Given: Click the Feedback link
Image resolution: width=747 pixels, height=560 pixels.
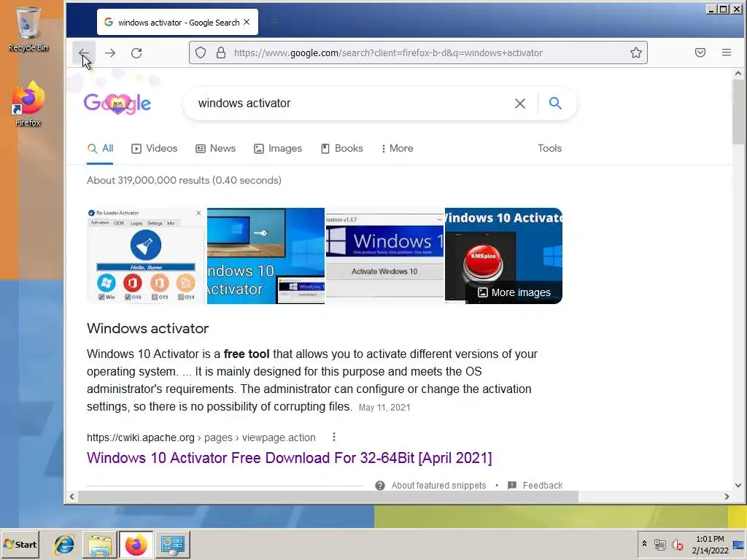Looking at the screenshot, I should 543,485.
